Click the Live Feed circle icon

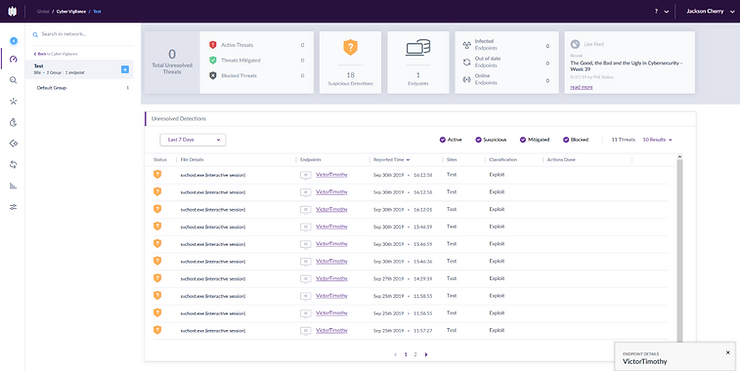click(x=575, y=44)
